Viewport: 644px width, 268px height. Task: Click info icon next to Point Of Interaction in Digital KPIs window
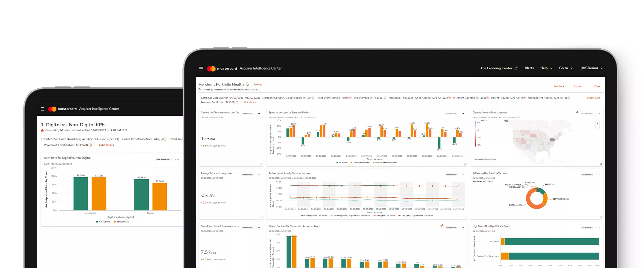click(165, 139)
